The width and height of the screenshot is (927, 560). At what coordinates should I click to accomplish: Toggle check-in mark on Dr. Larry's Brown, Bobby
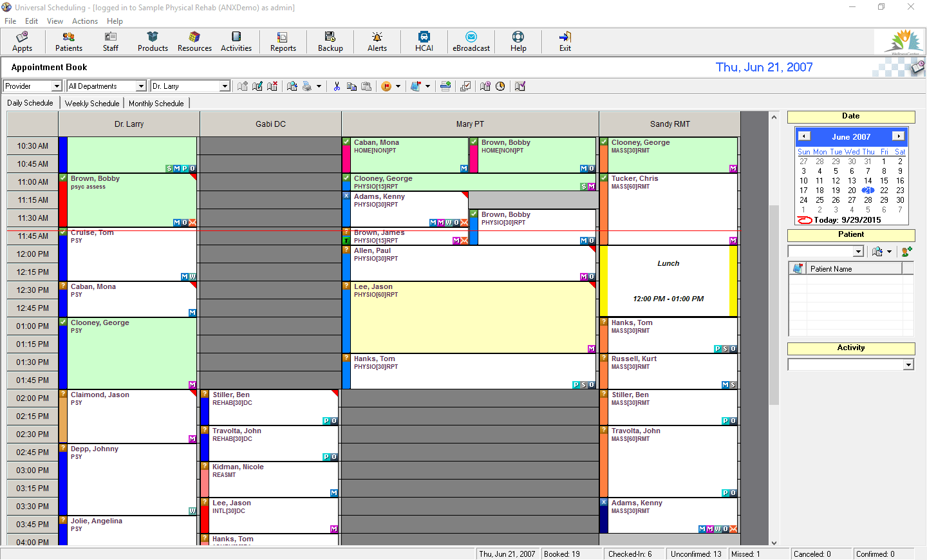tap(63, 178)
